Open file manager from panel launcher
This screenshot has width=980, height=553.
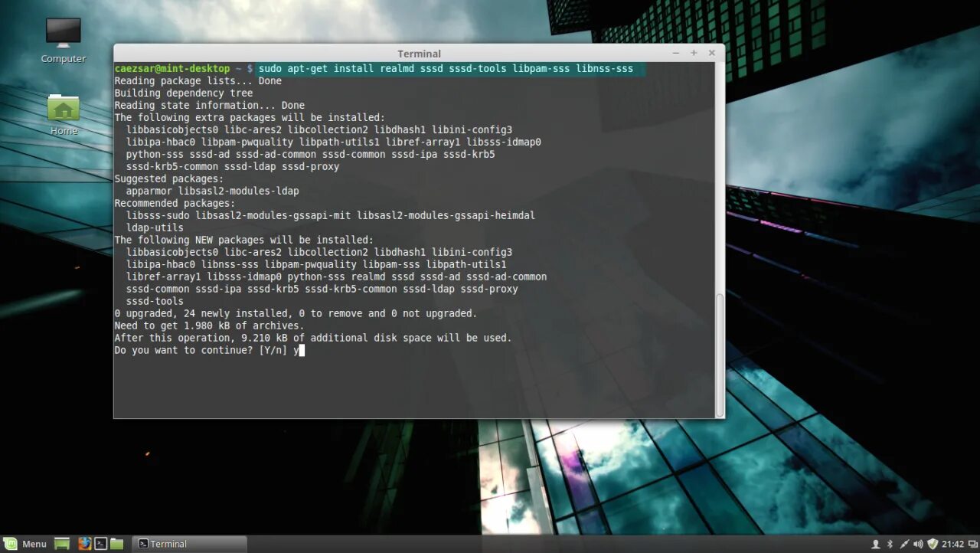point(116,544)
